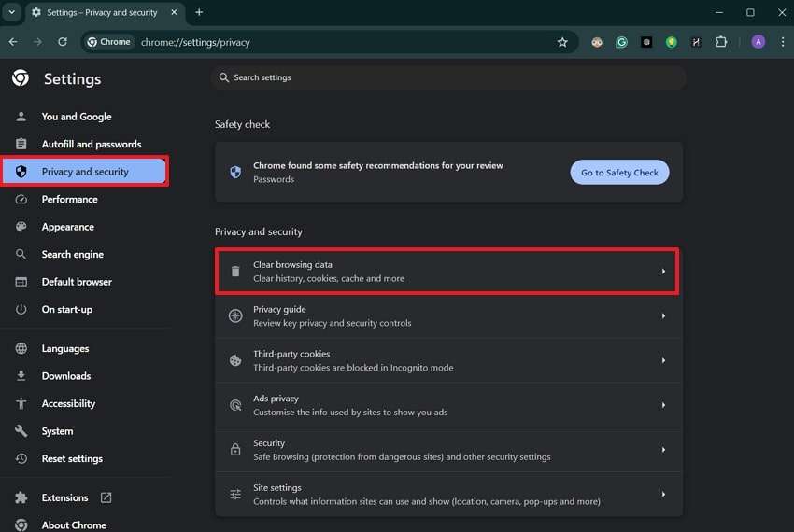Click 'Clear history, cookies, cache and more' text
Image resolution: width=794 pixels, height=532 pixels.
click(329, 278)
